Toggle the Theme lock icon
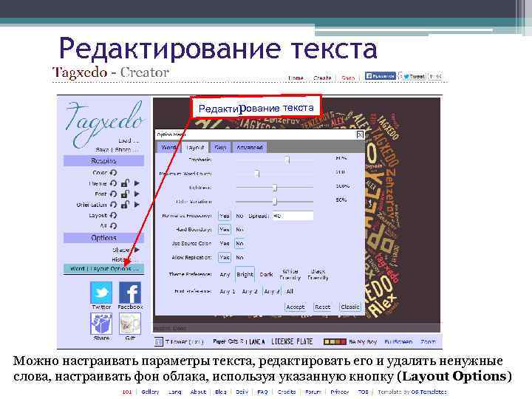 click(125, 183)
